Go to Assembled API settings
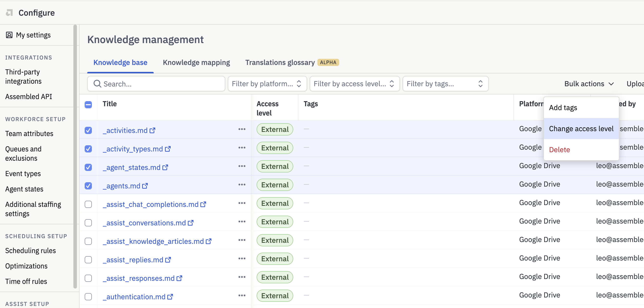The height and width of the screenshot is (308, 644). pos(29,97)
